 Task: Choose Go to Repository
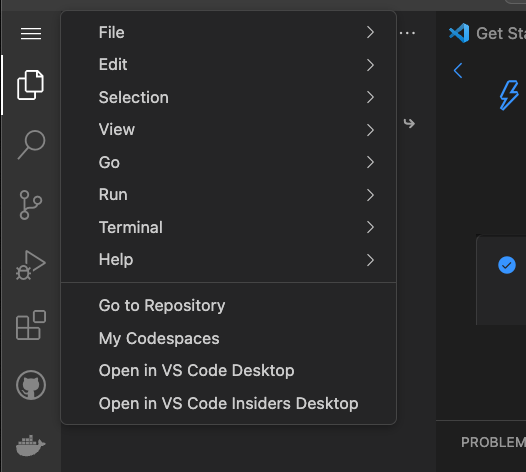228,306
